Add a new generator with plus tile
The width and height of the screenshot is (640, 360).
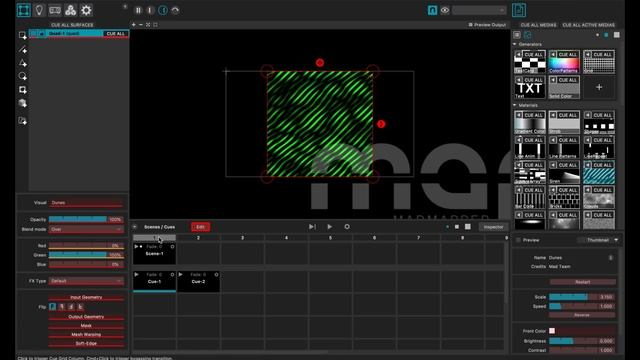click(599, 87)
